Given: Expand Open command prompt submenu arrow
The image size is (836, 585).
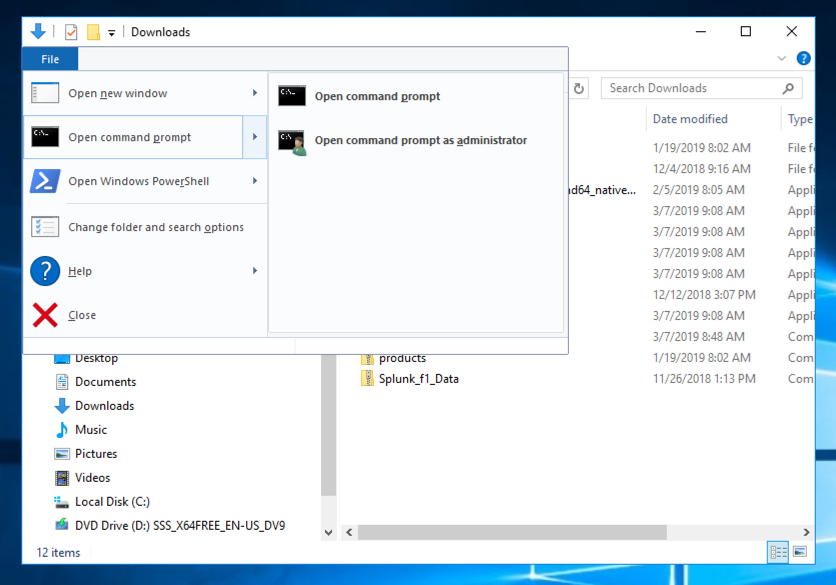Looking at the screenshot, I should [x=255, y=137].
